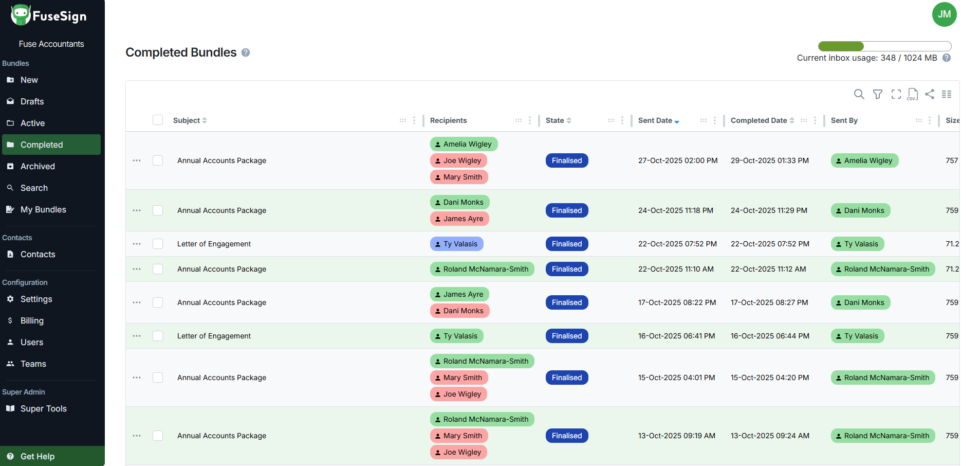Open the table search icon
The image size is (980, 466).
[x=859, y=94]
